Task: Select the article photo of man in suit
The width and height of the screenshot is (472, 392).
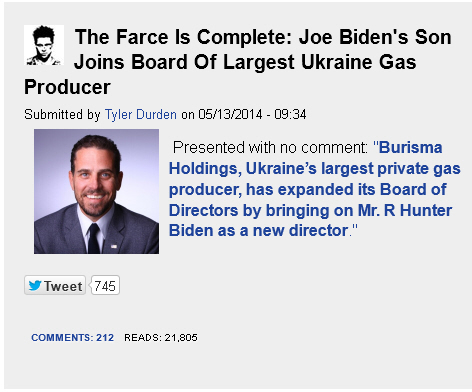Action: (x=96, y=191)
